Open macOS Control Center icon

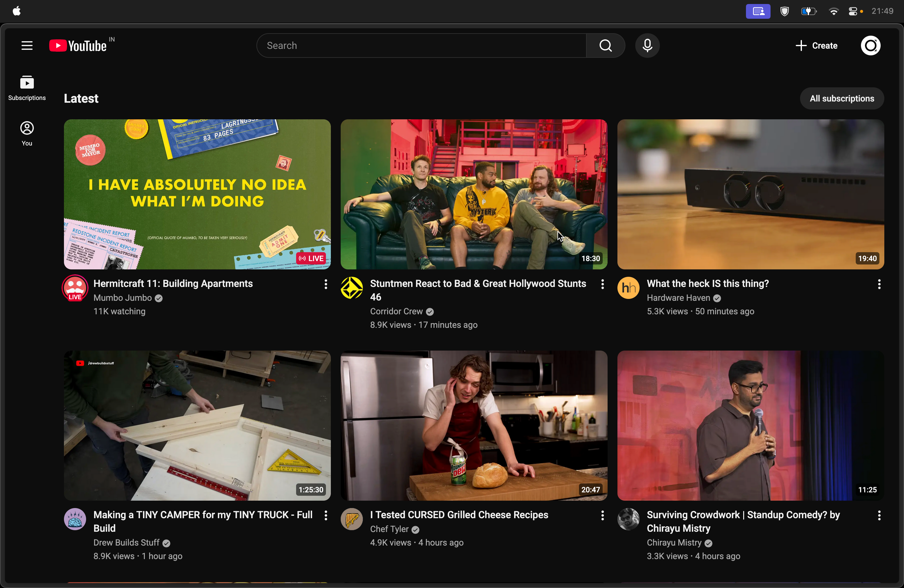click(853, 11)
